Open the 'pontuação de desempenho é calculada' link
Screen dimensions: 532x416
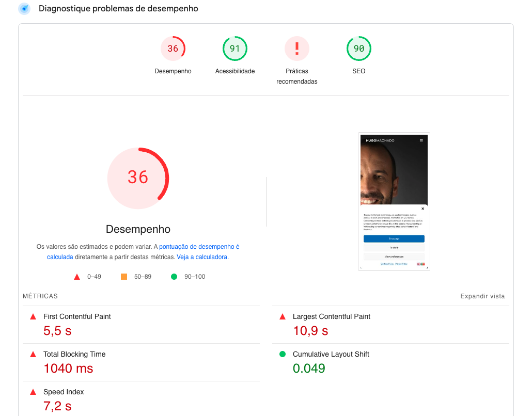[199, 247]
